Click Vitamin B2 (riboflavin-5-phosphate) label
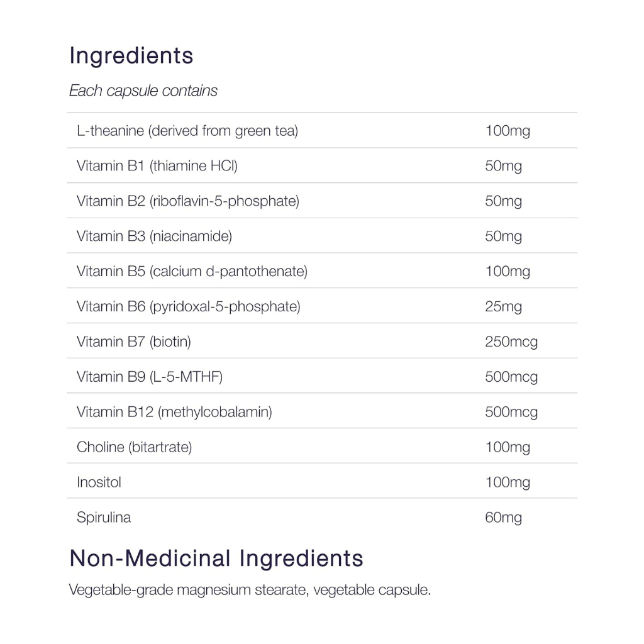644x644 pixels. tap(187, 201)
